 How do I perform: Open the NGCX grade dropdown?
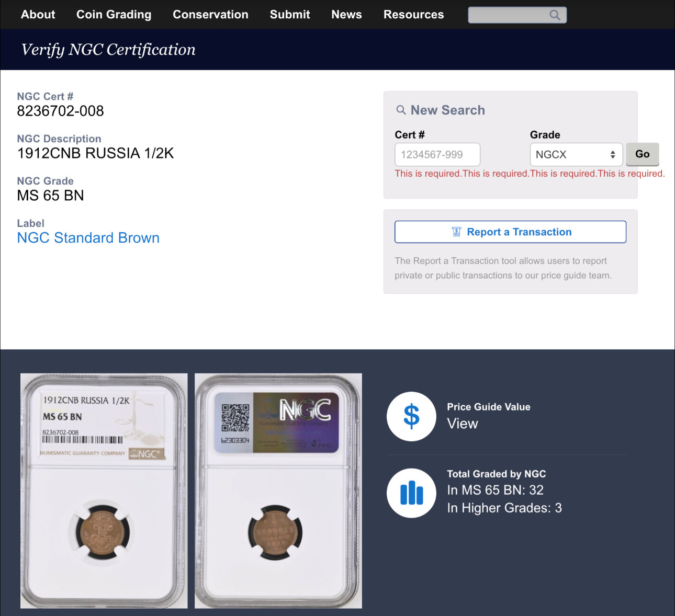(576, 154)
